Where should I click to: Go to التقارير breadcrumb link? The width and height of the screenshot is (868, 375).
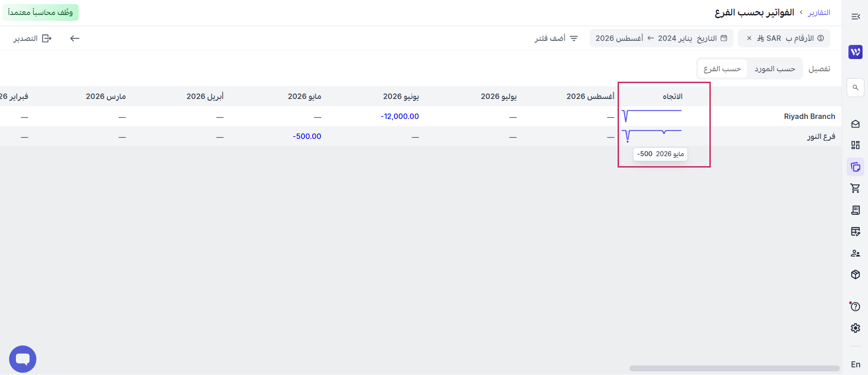[819, 13]
